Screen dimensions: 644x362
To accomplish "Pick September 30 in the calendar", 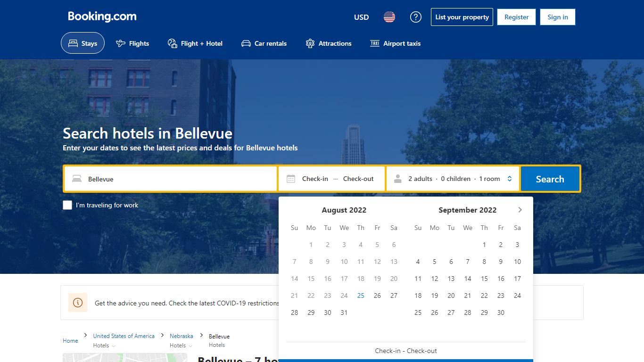I will (501, 313).
